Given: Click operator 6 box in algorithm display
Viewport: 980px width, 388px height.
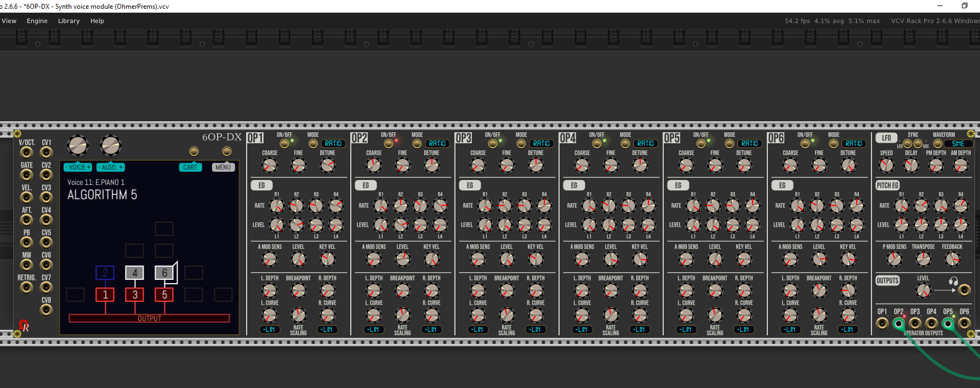Looking at the screenshot, I should point(164,273).
